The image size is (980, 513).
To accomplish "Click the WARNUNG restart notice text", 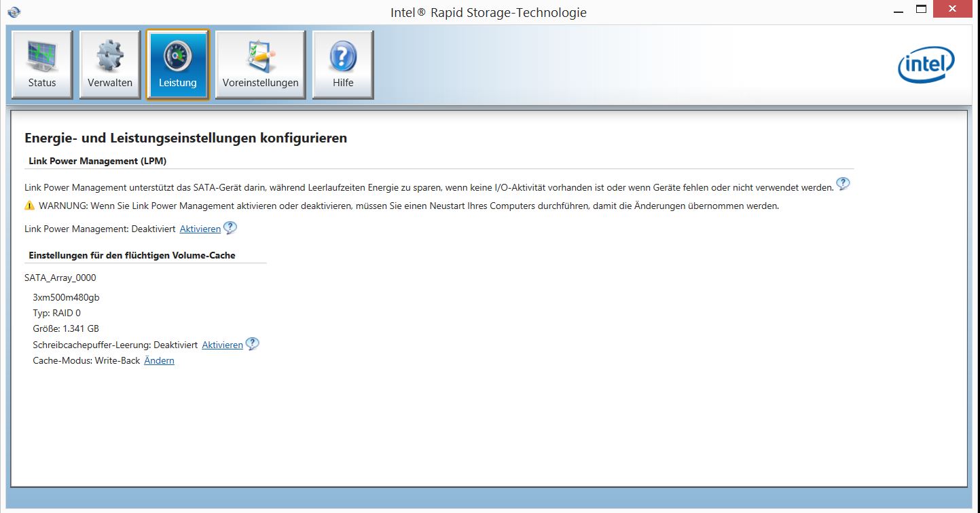I will pos(409,206).
